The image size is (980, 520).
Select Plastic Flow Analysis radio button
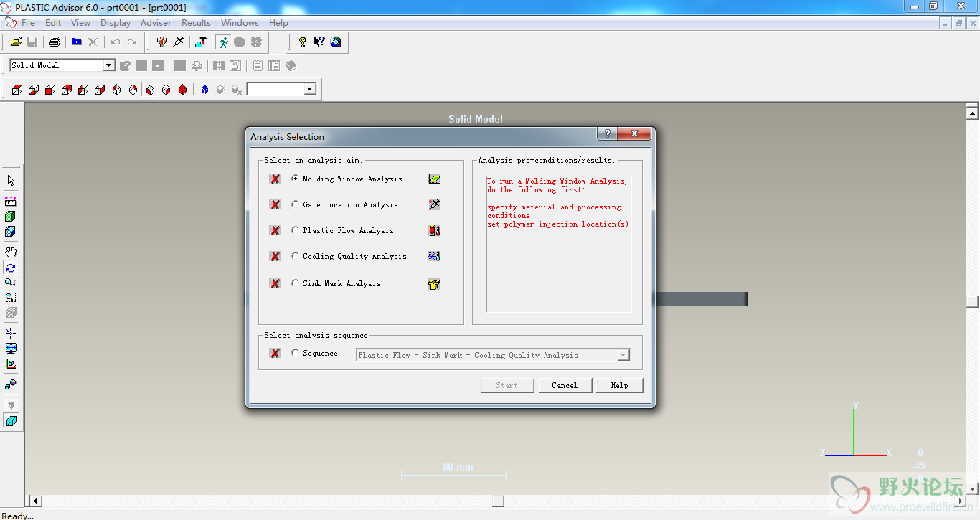coord(295,230)
